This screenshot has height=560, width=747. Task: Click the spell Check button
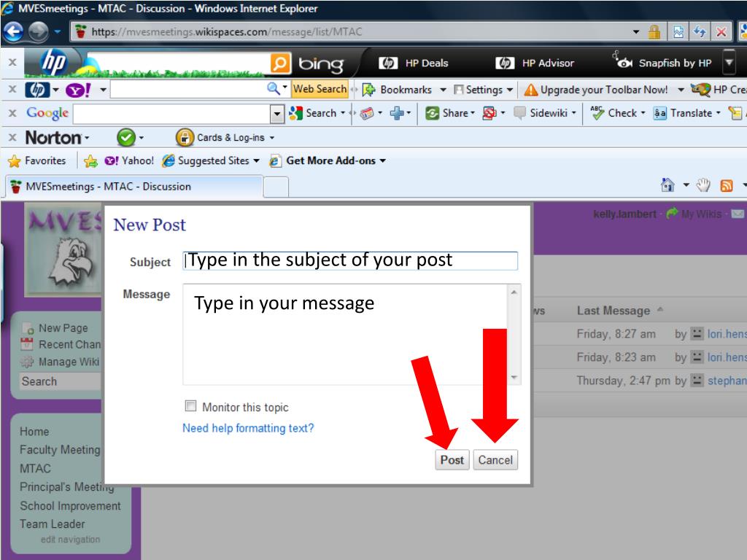(x=614, y=113)
